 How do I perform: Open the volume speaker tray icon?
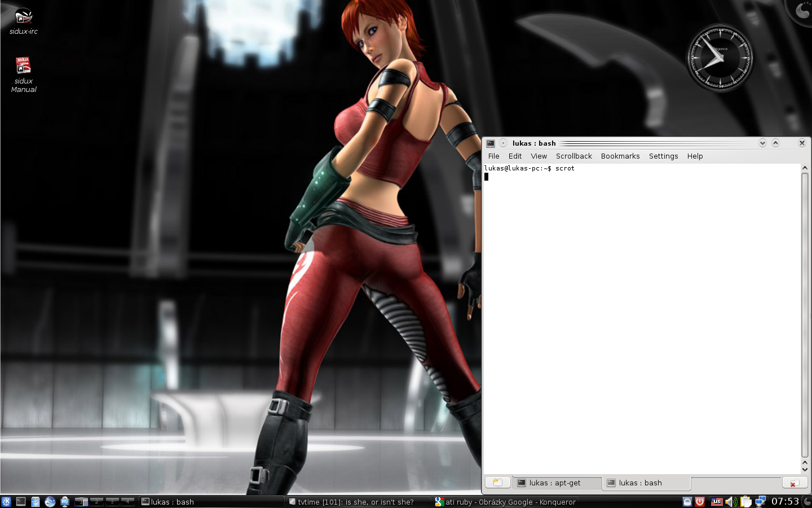pyautogui.click(x=731, y=501)
